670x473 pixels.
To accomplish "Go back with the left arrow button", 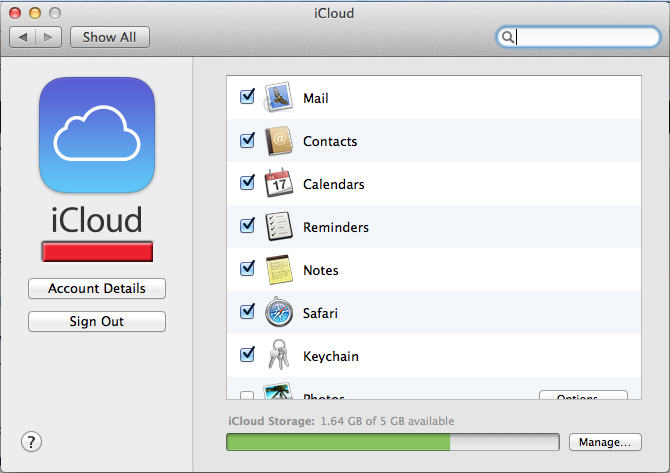I will pos(23,37).
